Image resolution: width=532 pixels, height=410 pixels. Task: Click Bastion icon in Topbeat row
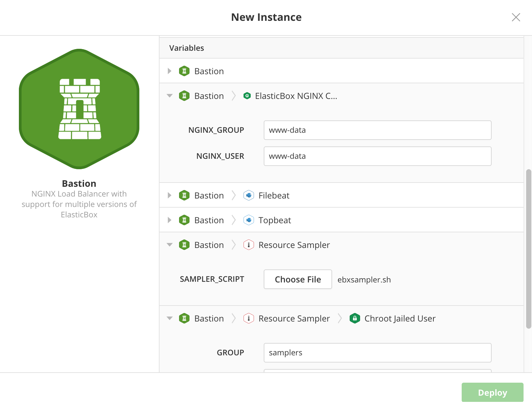[x=184, y=220]
